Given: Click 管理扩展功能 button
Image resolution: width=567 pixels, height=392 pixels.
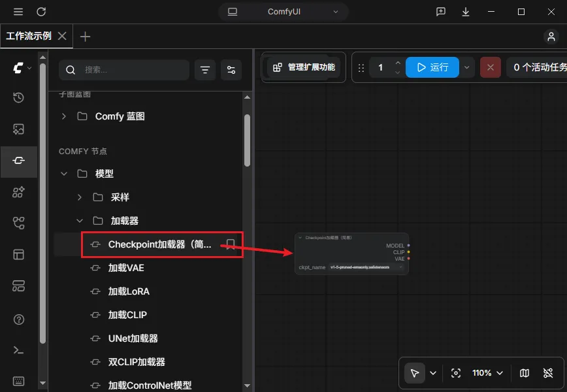Looking at the screenshot, I should (304, 67).
